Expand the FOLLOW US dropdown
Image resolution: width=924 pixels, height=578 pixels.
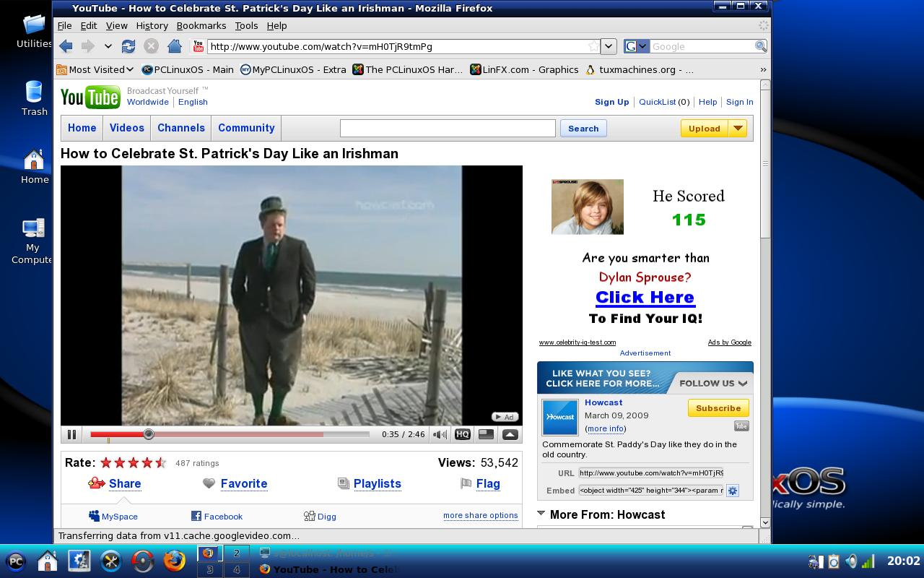coord(713,383)
